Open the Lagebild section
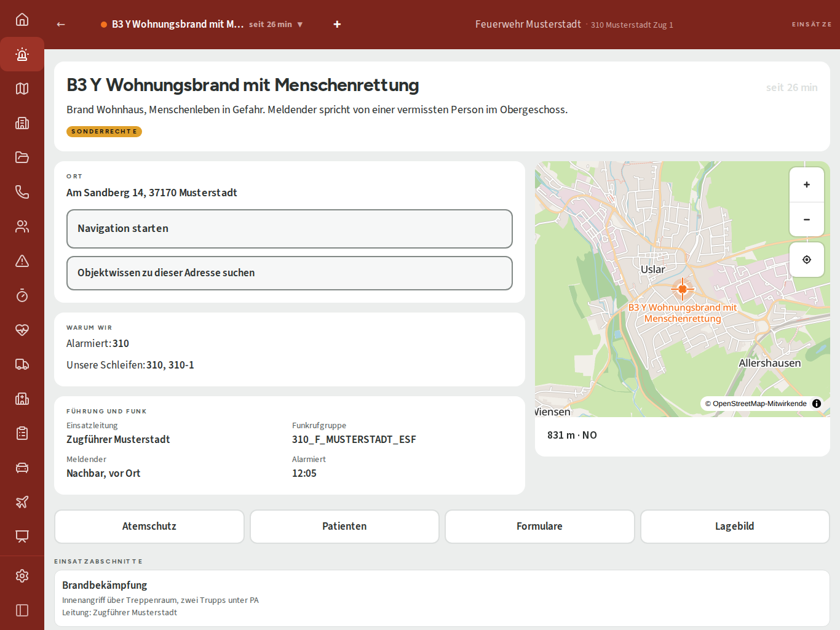The image size is (840, 630). click(735, 527)
